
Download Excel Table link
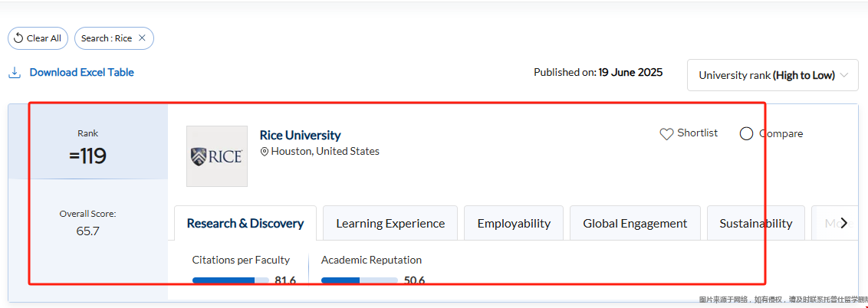pyautogui.click(x=81, y=73)
